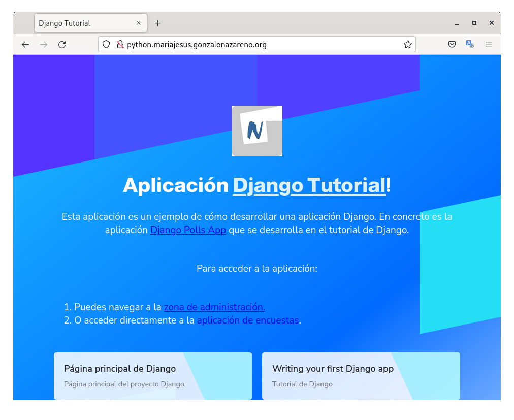Click the insecure connection padlock icon
This screenshot has width=514, height=420.
[x=120, y=45]
